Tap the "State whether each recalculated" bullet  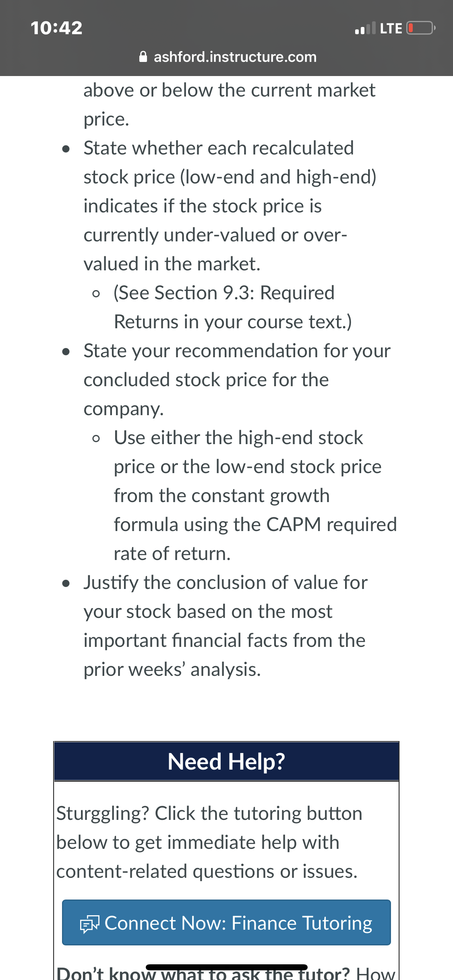pos(230,206)
